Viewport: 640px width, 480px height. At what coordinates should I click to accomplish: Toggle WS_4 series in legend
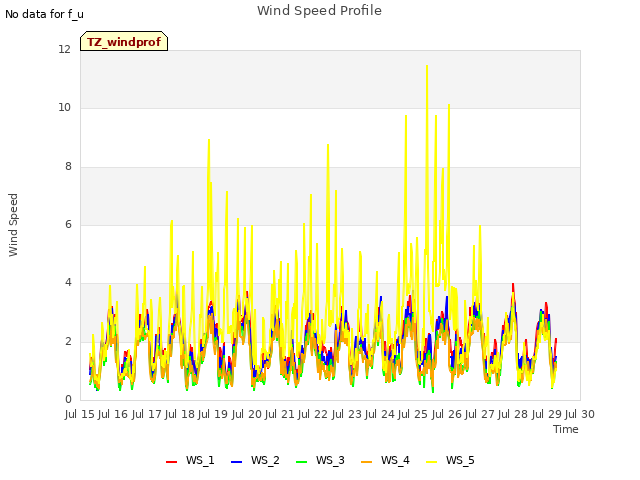[385, 460]
